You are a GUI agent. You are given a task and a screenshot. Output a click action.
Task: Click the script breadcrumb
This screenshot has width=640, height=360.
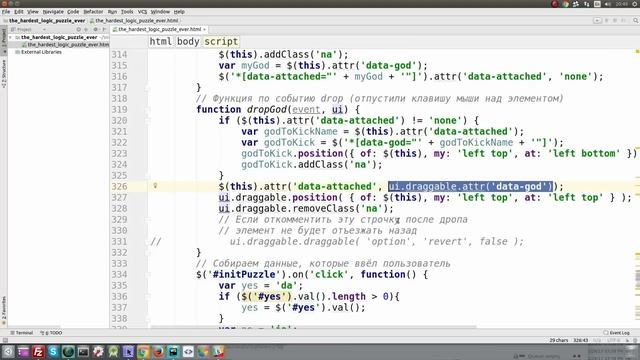tap(221, 41)
